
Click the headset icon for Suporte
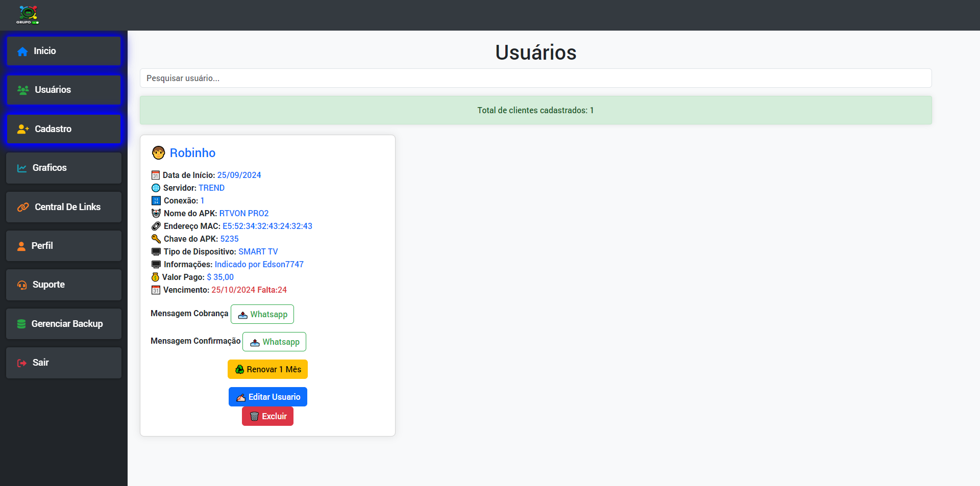(22, 285)
